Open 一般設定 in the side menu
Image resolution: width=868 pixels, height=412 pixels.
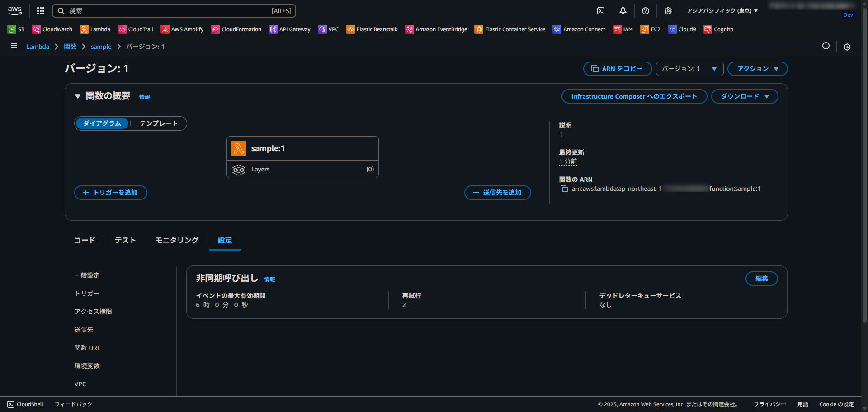pyautogui.click(x=87, y=275)
